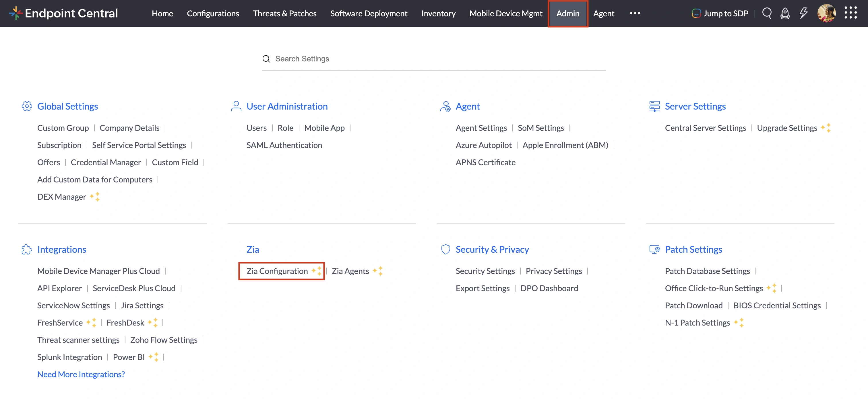Open the more menu ellipsis in navbar
Viewport: 868px width, 401px height.
click(x=635, y=13)
